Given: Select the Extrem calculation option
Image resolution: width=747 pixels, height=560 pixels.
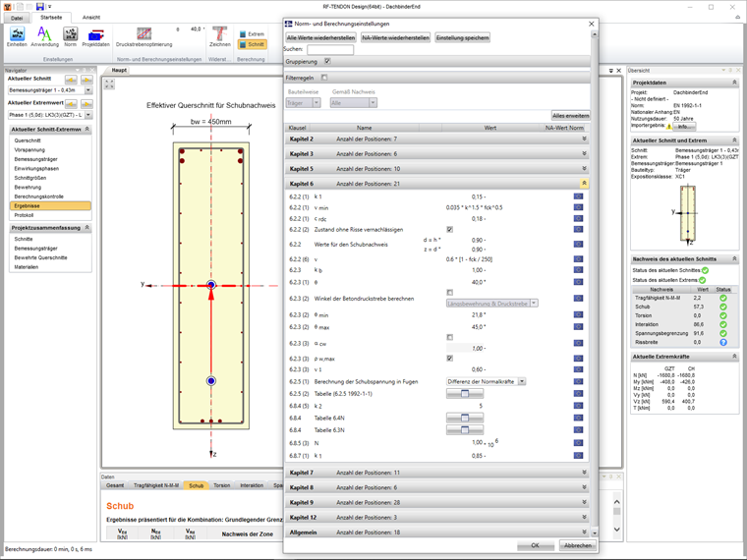Looking at the screenshot, I should [252, 33].
